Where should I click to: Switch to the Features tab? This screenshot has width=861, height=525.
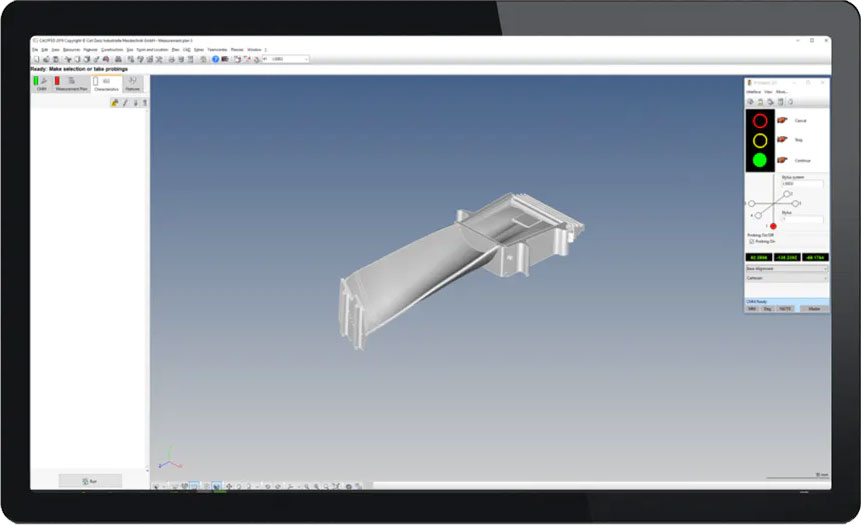132,83
